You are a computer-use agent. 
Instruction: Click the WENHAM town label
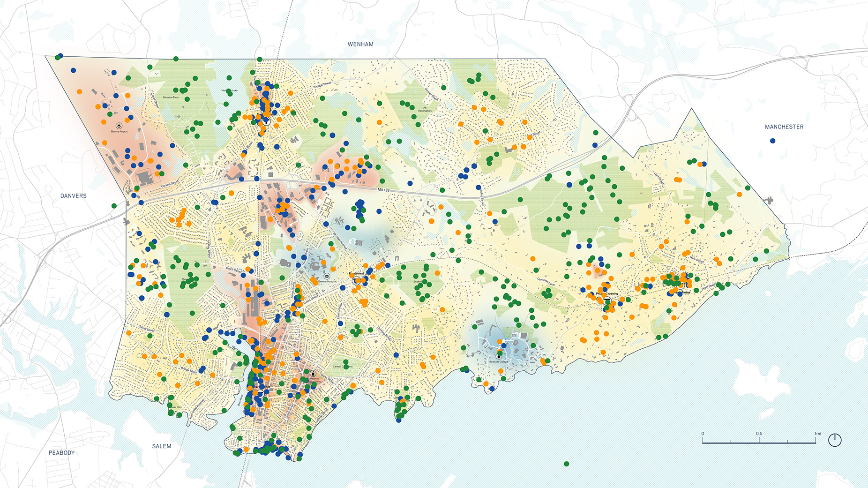(360, 45)
